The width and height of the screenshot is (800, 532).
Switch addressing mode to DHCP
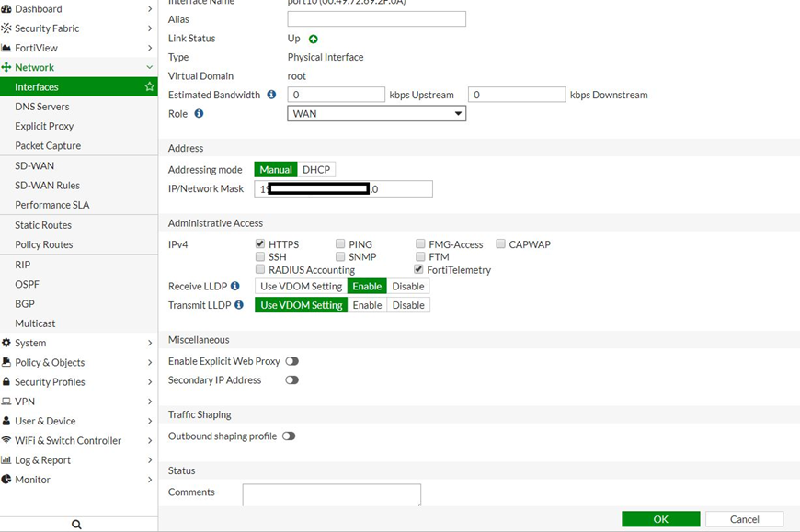316,170
